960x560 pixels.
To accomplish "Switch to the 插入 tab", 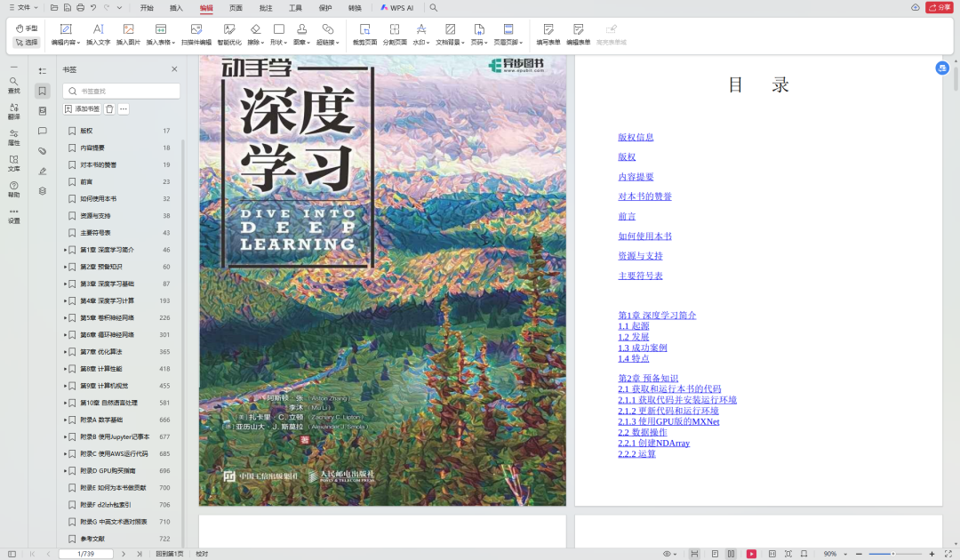I will [x=176, y=8].
